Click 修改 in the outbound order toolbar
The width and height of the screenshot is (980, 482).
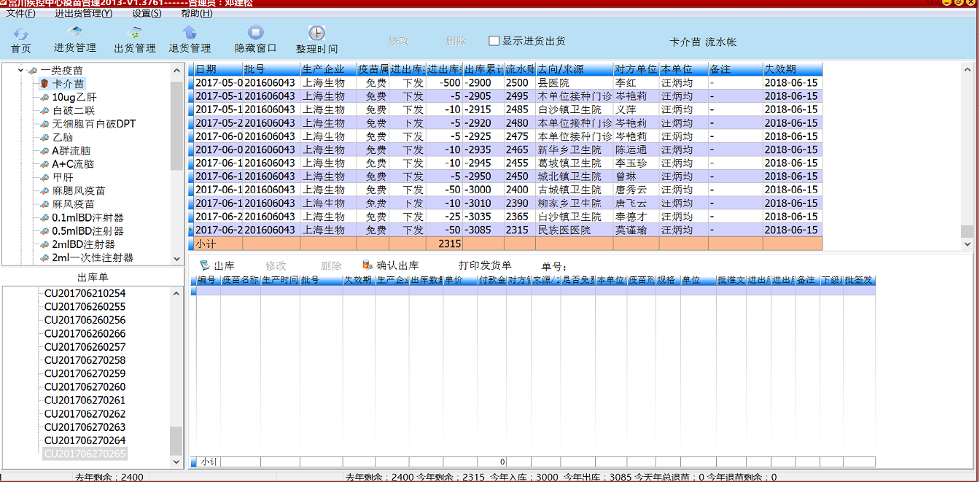276,266
